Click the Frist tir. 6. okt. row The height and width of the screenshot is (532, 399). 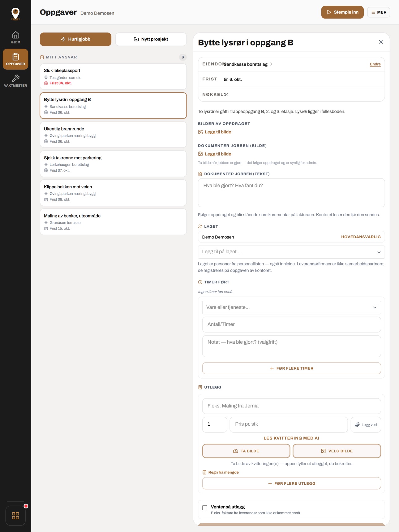coord(291,79)
